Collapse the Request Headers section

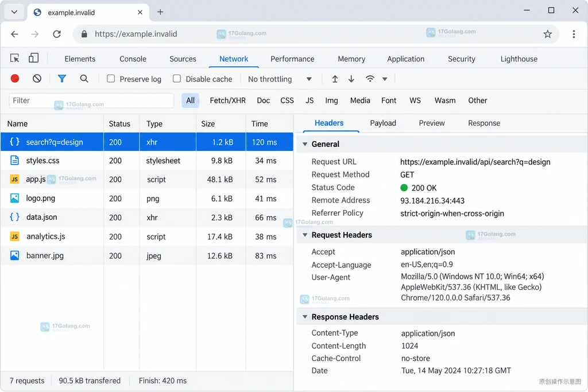pos(305,235)
